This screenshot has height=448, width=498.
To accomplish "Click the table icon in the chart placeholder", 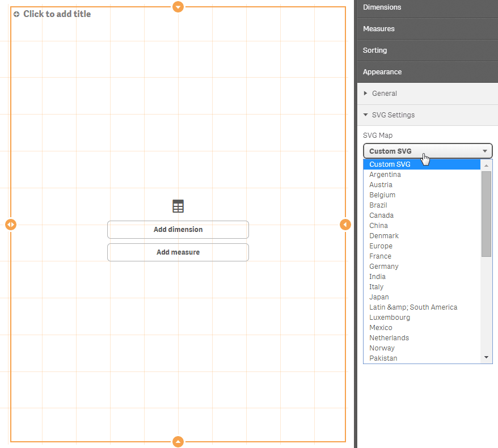I will pos(178,206).
